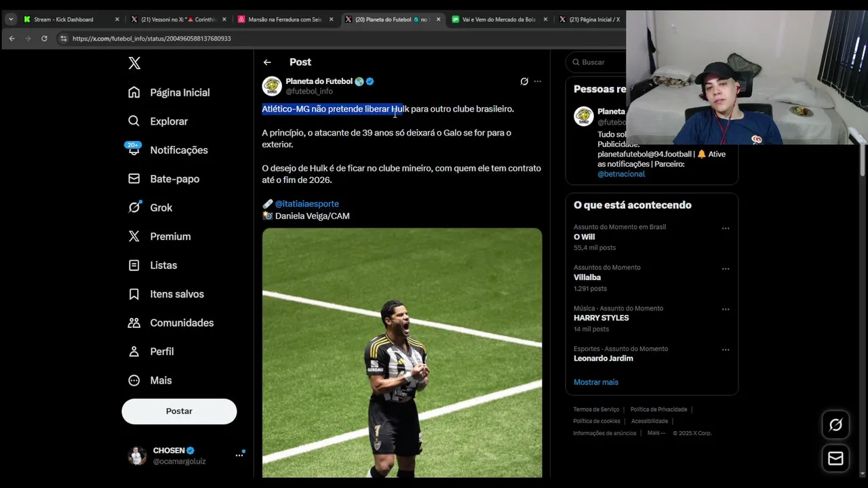Open Página Inicial home page
868x488 pixels.
[x=170, y=92]
